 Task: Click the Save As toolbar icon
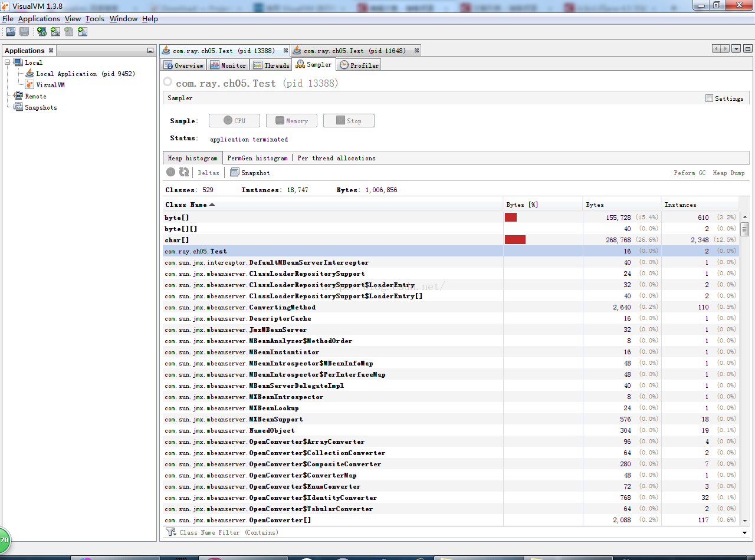pyautogui.click(x=24, y=32)
